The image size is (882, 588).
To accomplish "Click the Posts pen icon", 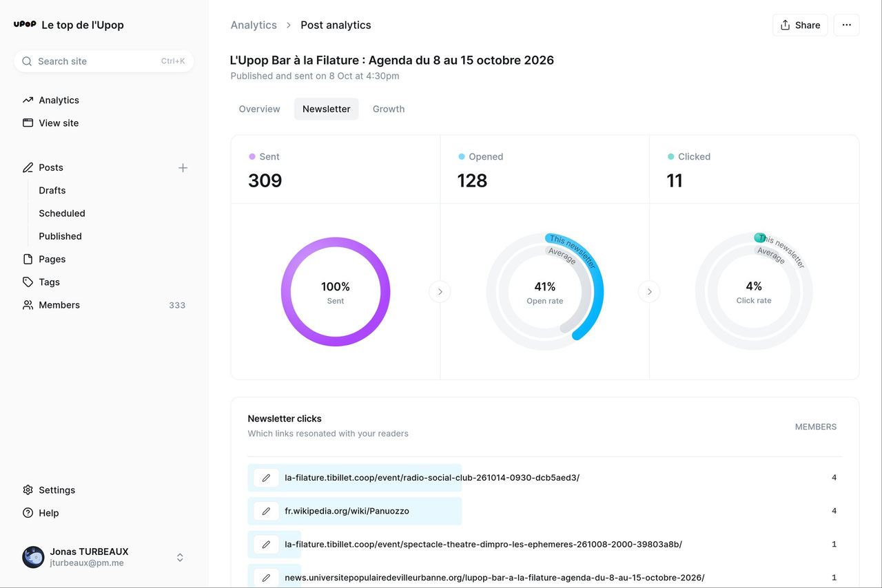I will coord(28,167).
